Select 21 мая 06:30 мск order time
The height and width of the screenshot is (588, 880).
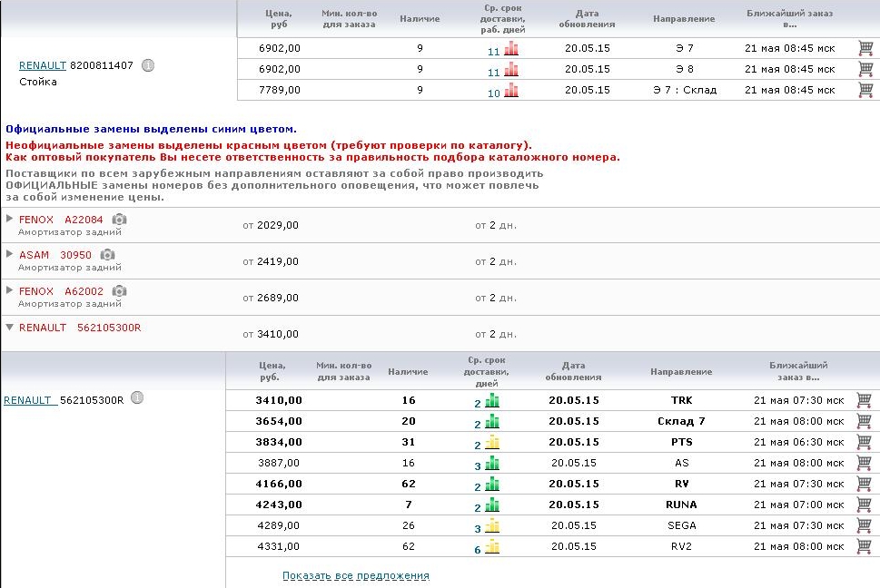tap(798, 442)
